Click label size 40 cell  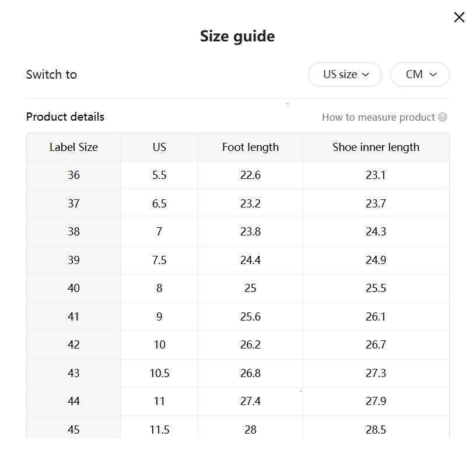click(x=73, y=288)
